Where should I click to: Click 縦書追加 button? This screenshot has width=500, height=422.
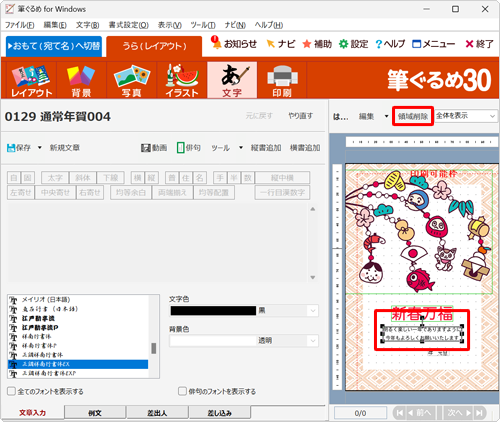coord(266,148)
